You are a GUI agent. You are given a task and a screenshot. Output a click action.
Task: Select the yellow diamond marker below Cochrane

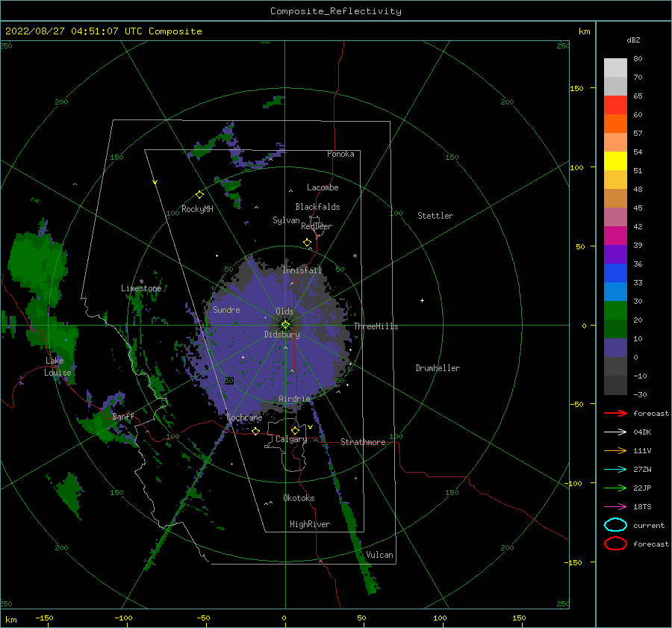pyautogui.click(x=256, y=431)
